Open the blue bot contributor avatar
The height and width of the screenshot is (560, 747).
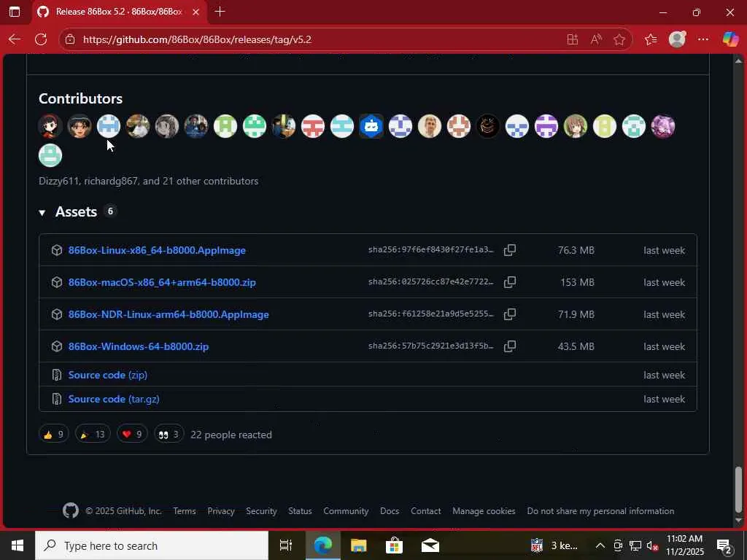(x=371, y=126)
